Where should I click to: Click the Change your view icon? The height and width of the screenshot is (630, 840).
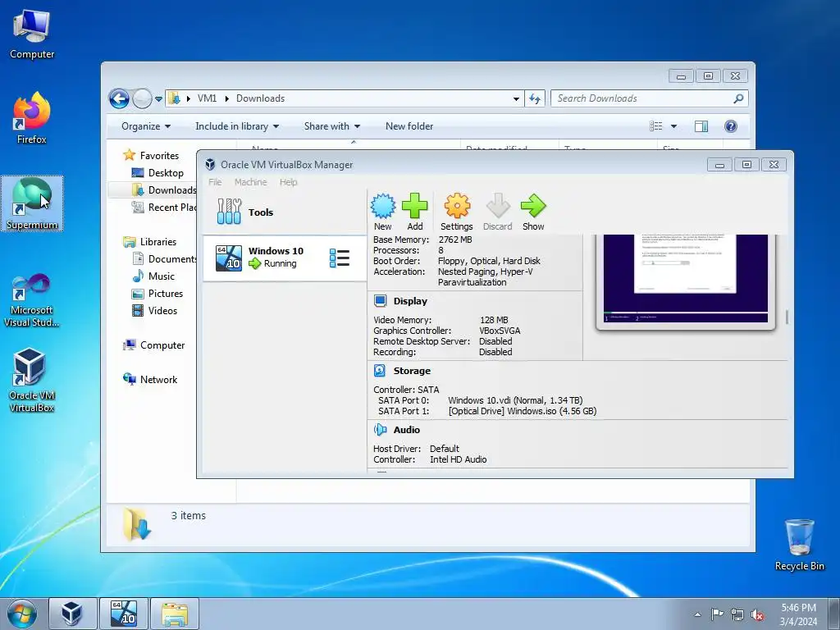656,126
